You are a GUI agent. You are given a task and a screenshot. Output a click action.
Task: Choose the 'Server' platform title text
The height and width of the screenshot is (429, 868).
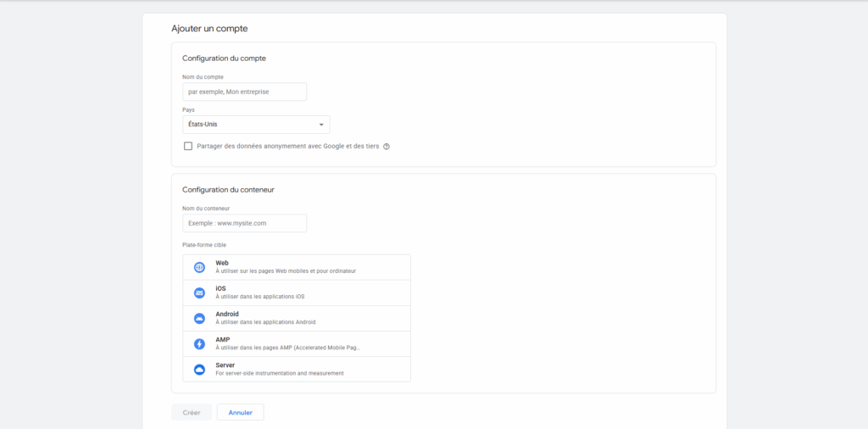[225, 365]
